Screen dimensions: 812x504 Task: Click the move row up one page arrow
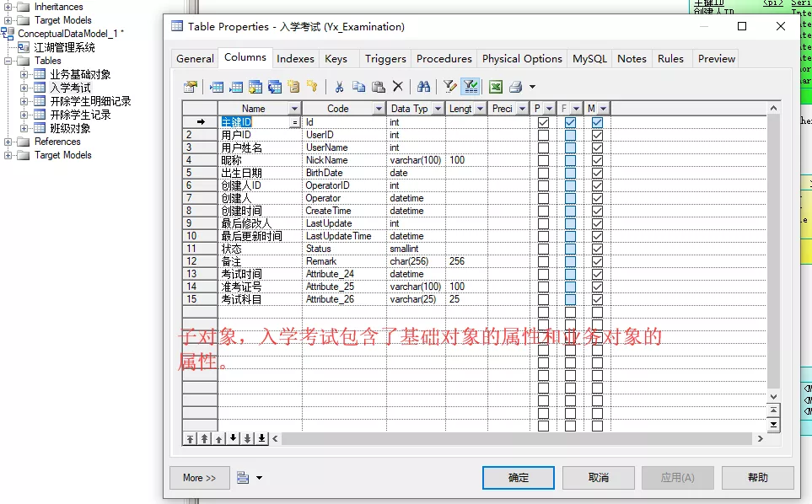click(205, 439)
